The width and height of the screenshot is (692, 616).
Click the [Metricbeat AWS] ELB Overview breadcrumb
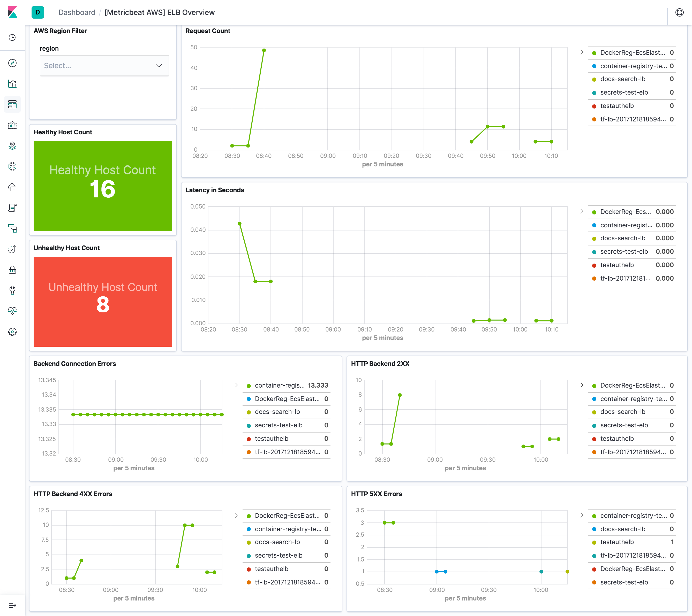(160, 12)
